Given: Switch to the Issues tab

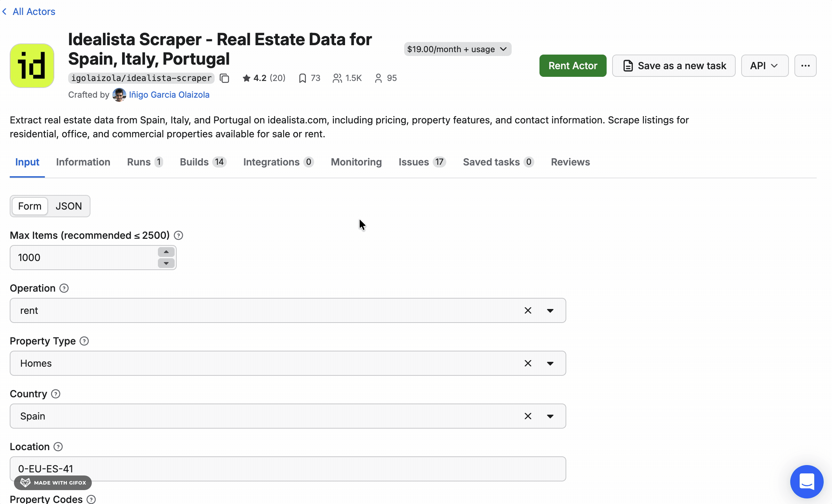Looking at the screenshot, I should coord(414,162).
